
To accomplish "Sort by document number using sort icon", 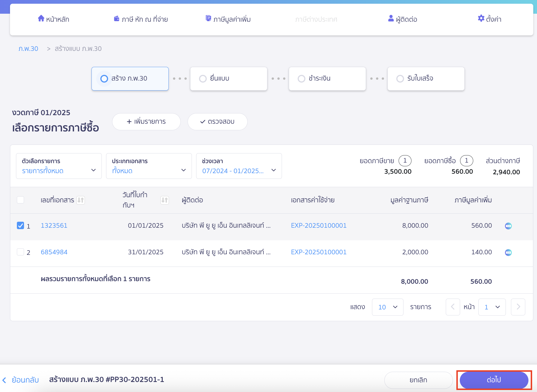I will pyautogui.click(x=81, y=200).
